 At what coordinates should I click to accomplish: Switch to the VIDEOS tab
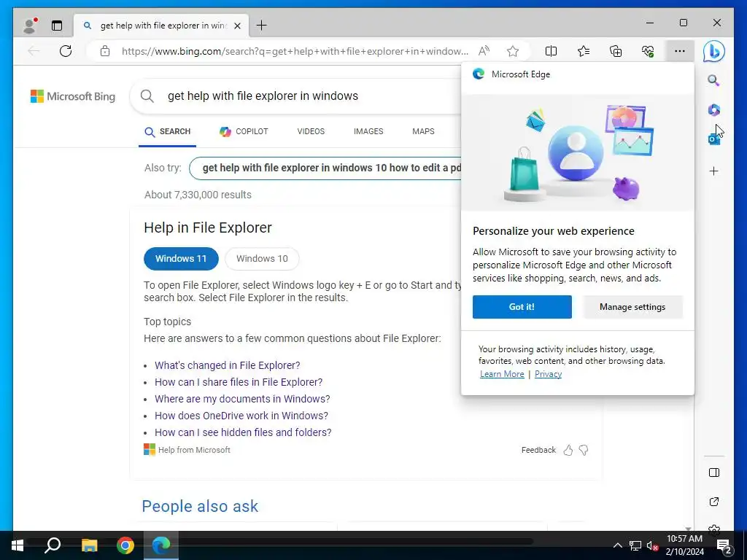point(311,131)
